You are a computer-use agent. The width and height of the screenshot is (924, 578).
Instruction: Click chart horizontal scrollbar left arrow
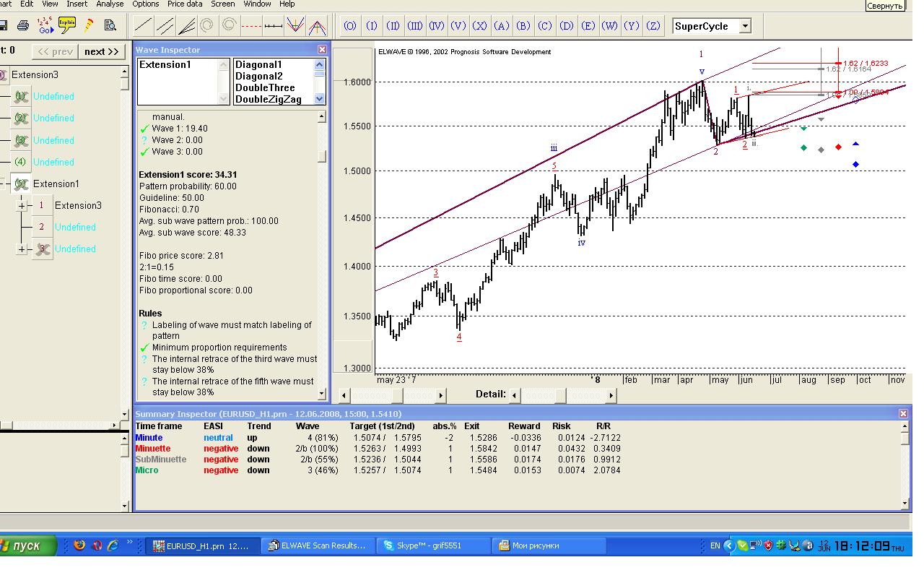click(x=344, y=395)
